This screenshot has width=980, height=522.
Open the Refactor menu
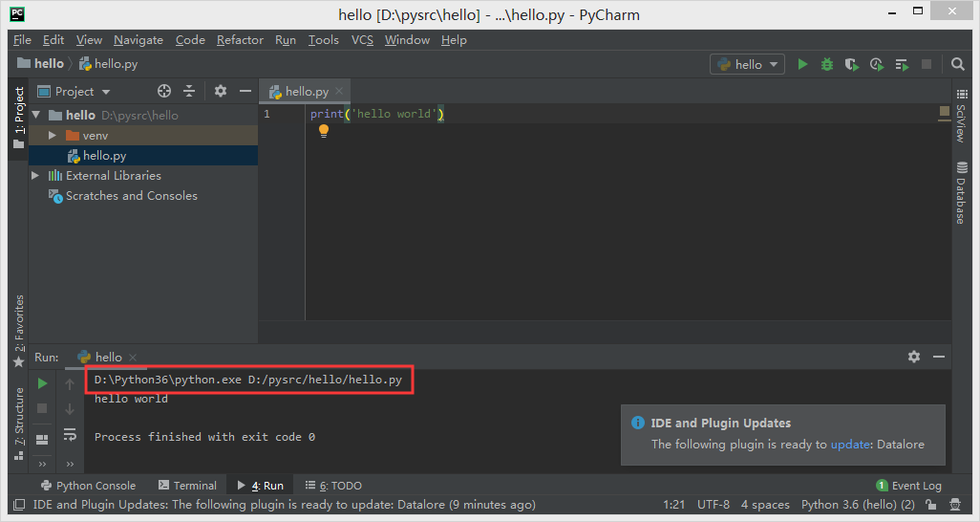pyautogui.click(x=240, y=40)
